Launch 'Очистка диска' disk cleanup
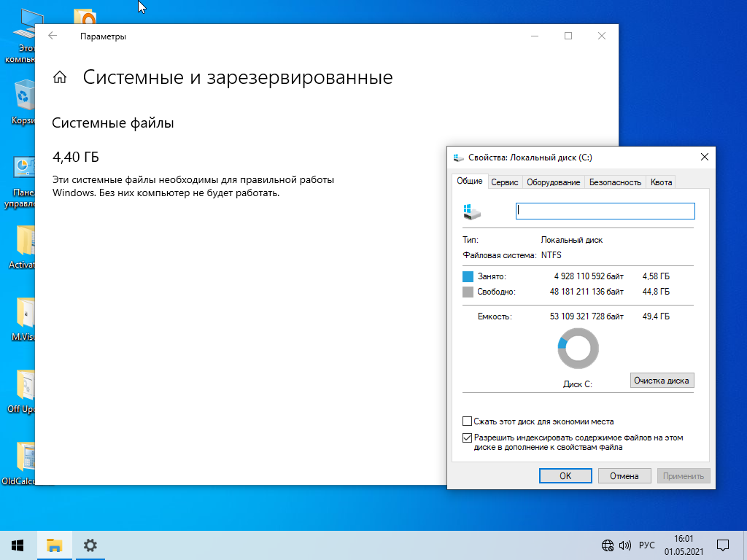Screen dimensions: 747x560 point(662,381)
